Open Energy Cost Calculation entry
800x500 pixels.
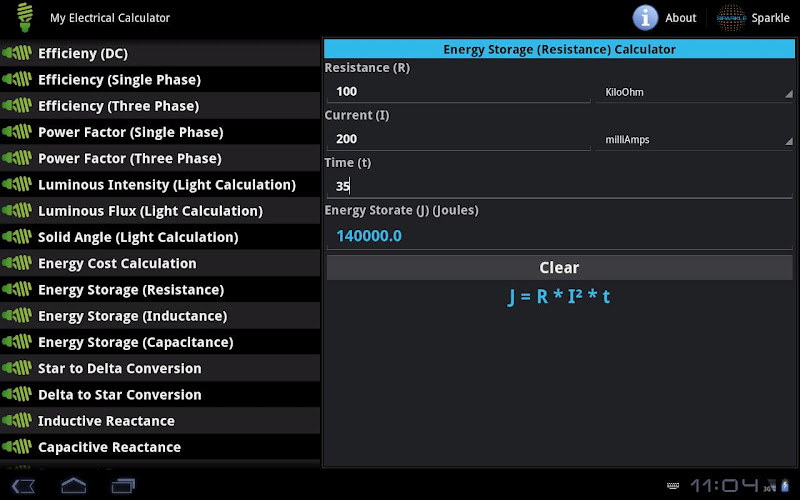pos(160,263)
